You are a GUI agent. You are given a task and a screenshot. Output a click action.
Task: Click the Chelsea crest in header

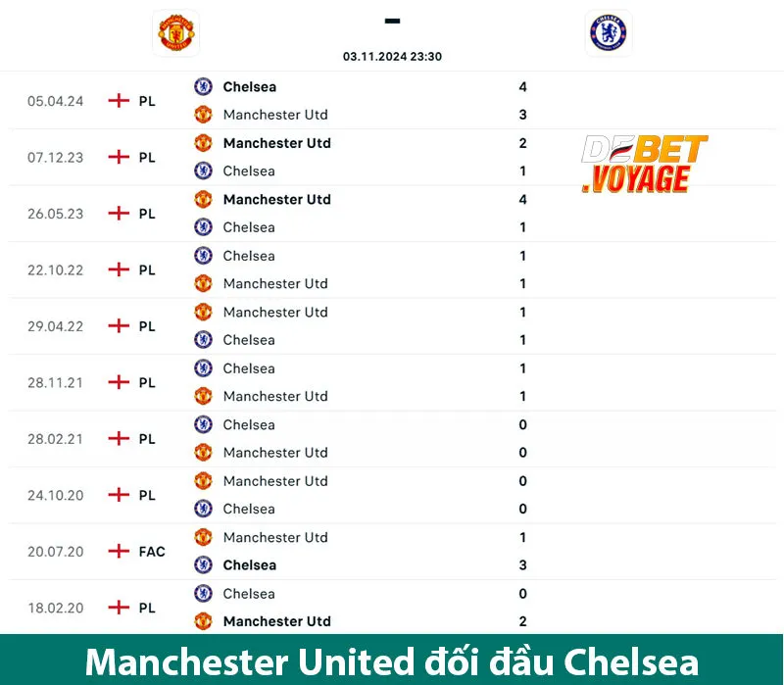click(609, 32)
